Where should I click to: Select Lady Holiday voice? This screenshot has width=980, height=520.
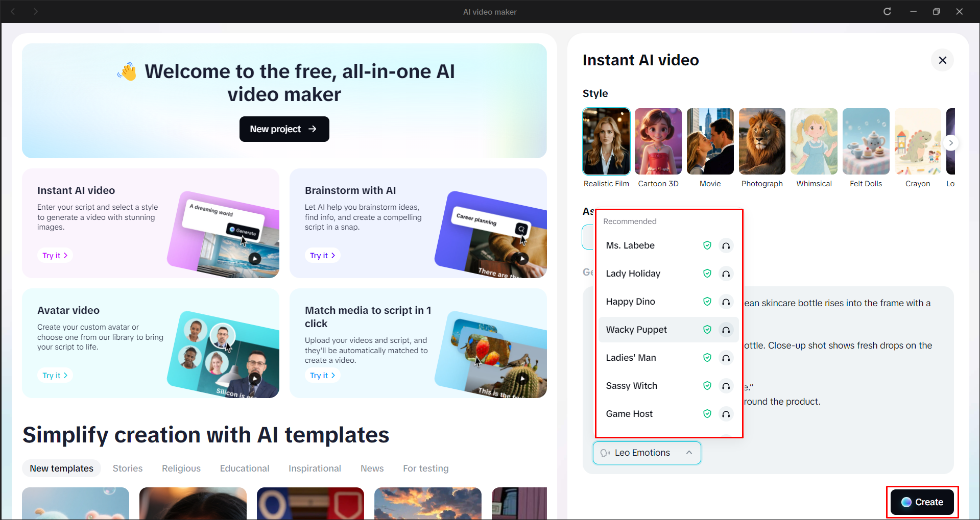click(668, 274)
